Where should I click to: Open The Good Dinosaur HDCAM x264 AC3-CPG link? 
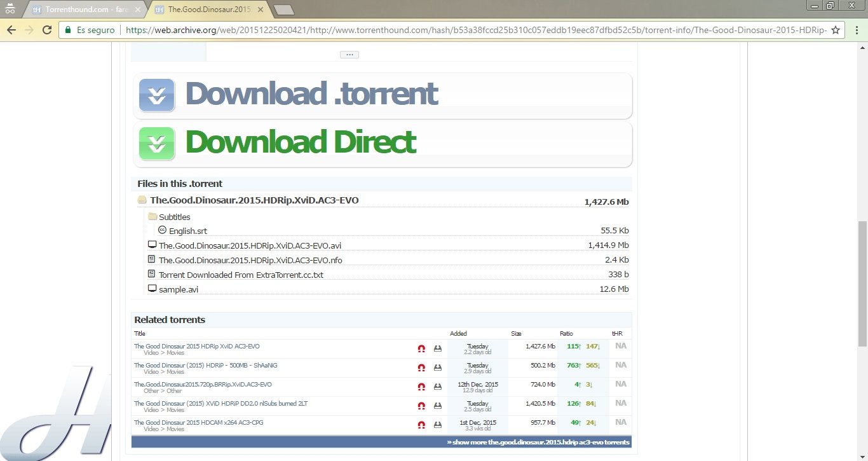pyautogui.click(x=199, y=423)
